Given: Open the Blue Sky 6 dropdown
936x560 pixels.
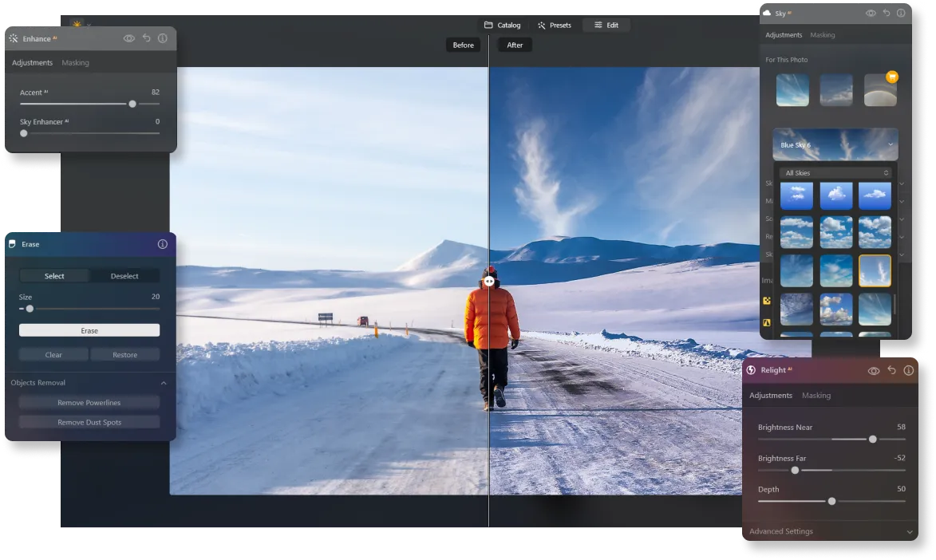Looking at the screenshot, I should tap(835, 144).
